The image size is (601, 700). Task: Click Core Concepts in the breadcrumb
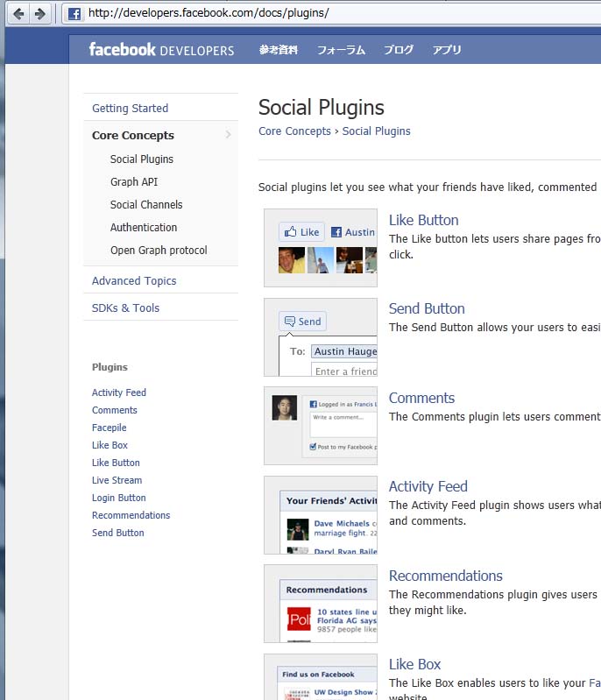pyautogui.click(x=294, y=131)
